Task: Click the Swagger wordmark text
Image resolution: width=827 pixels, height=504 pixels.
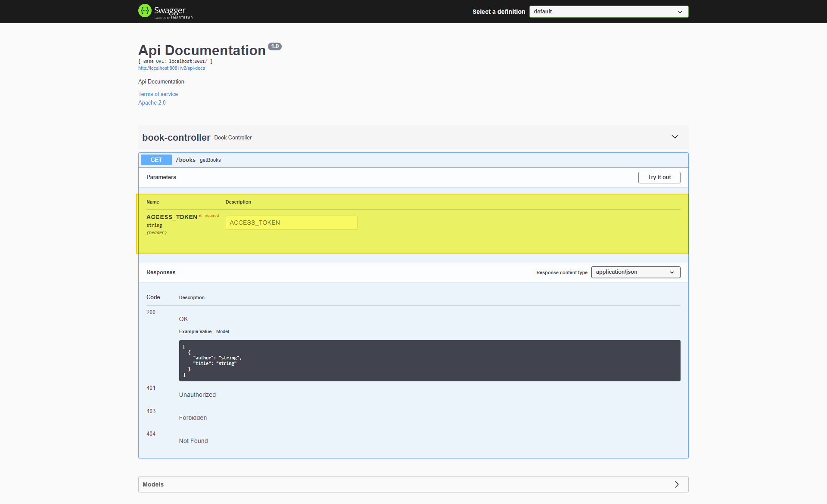Action: (170, 10)
